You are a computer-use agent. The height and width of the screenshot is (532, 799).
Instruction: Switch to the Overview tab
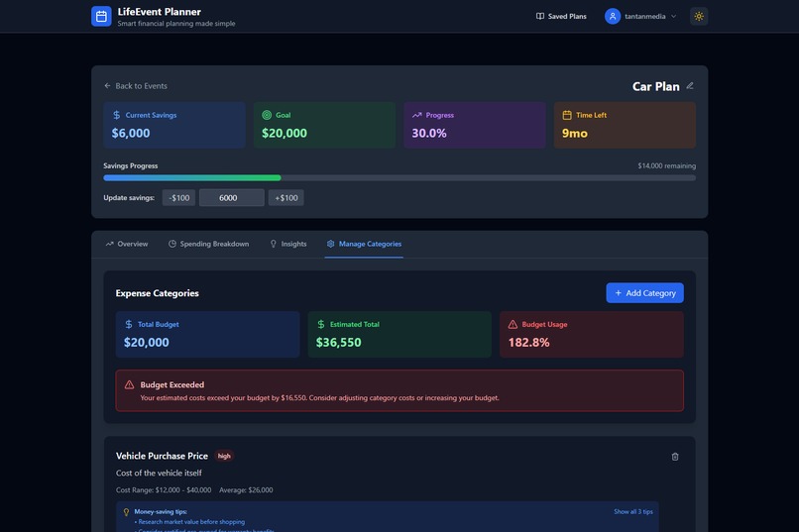(x=127, y=244)
